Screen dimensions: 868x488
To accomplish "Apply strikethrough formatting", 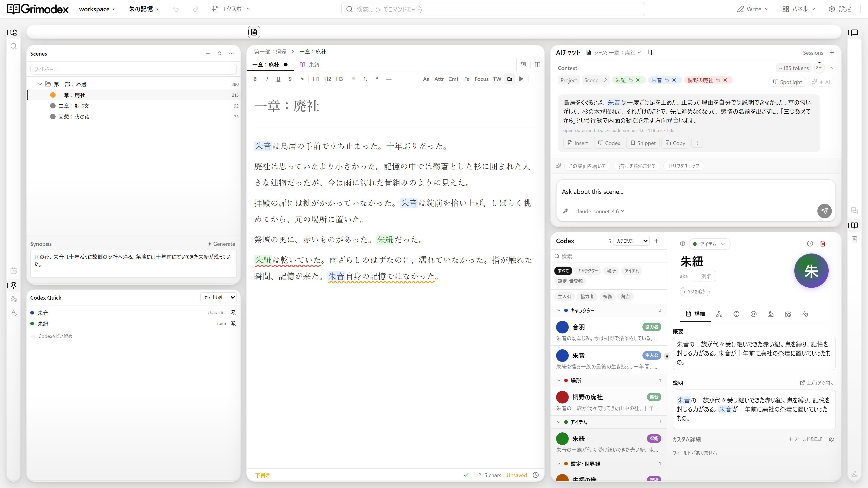I will coord(290,79).
